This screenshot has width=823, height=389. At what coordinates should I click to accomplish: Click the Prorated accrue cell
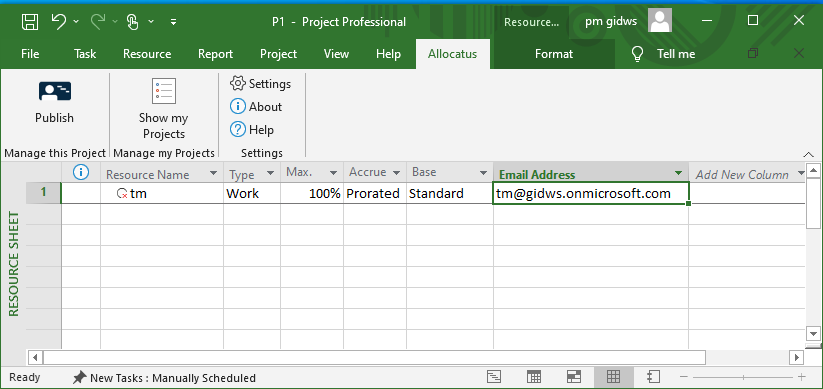tap(375, 193)
